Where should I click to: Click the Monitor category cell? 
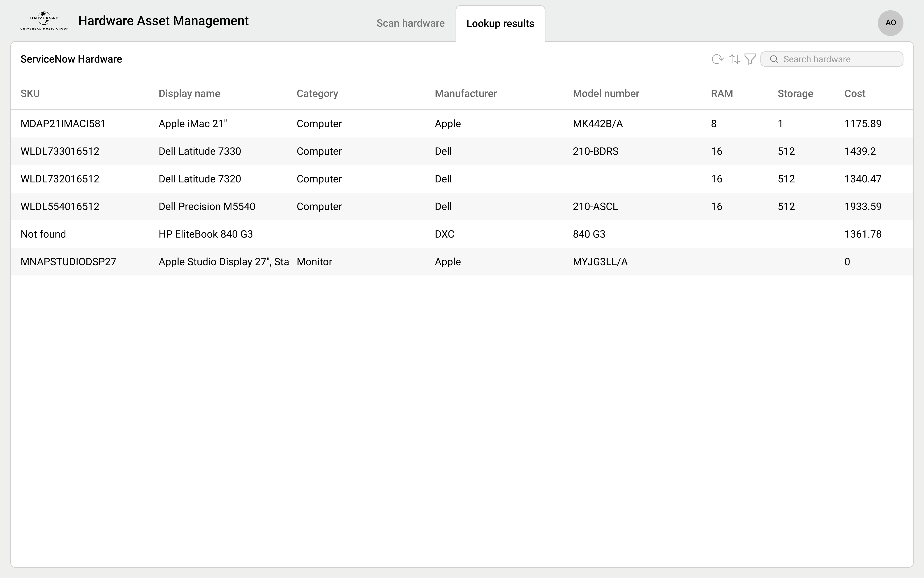tap(314, 262)
